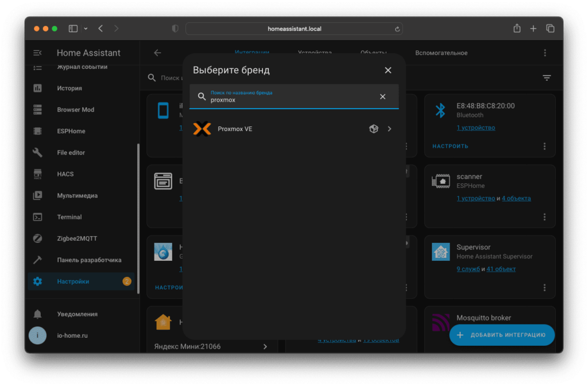Collapse the Home Assistant sidebar menu

click(x=37, y=53)
